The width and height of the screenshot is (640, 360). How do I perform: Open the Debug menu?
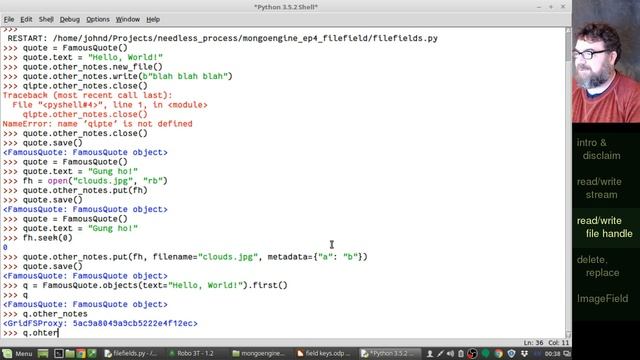tap(70, 19)
